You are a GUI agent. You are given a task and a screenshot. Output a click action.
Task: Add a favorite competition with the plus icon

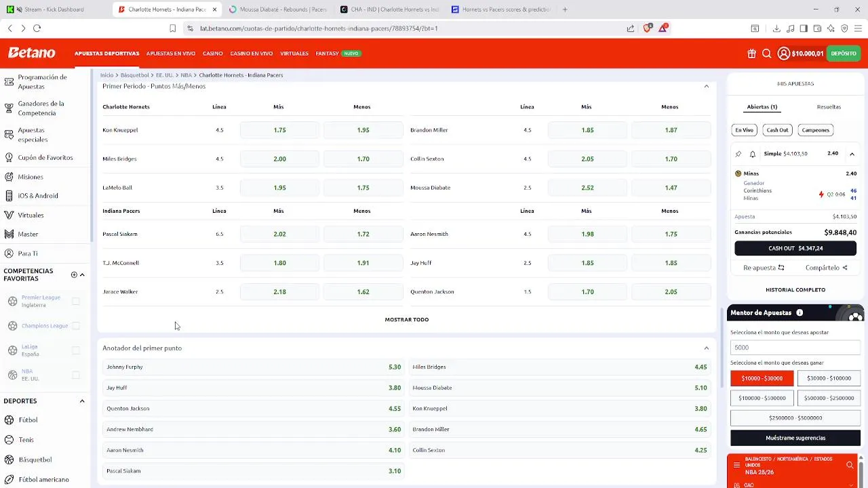pyautogui.click(x=74, y=274)
